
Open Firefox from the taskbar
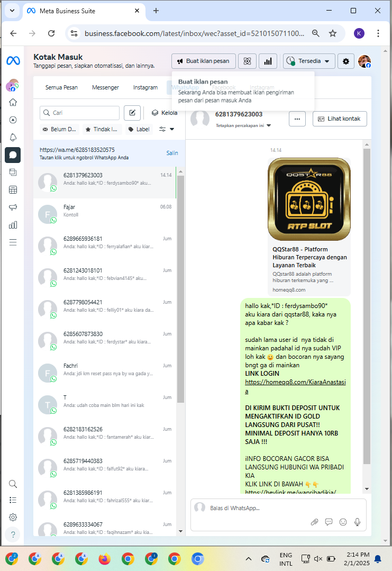tap(104, 559)
